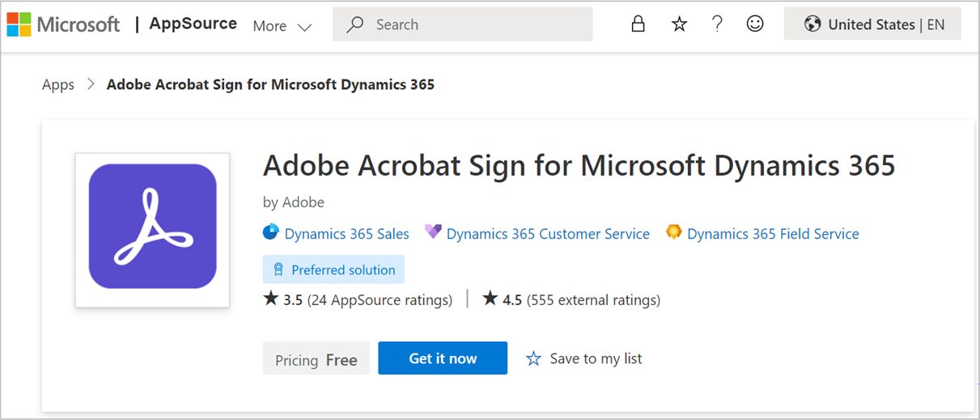Click the star icon beside 4.5 rating
The width and height of the screenshot is (980, 420).
(x=490, y=299)
